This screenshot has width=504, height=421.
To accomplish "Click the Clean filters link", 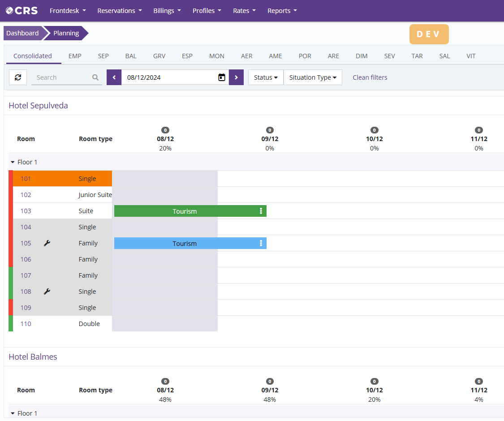I will click(x=370, y=77).
